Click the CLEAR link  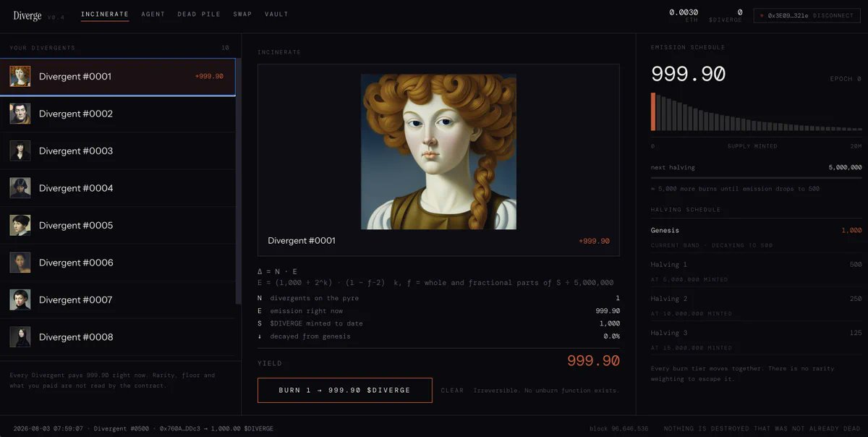pos(452,391)
